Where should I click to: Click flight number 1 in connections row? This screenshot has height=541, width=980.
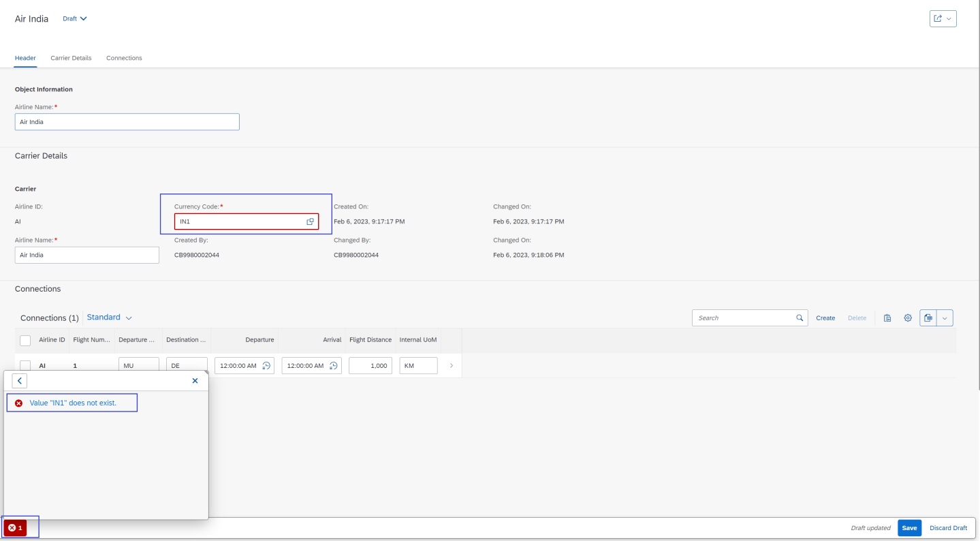coord(75,366)
